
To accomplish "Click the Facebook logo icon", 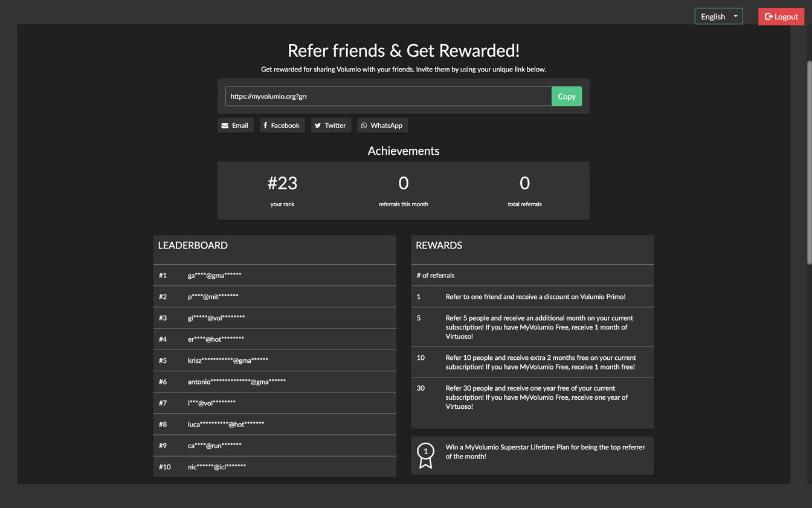I will (265, 126).
